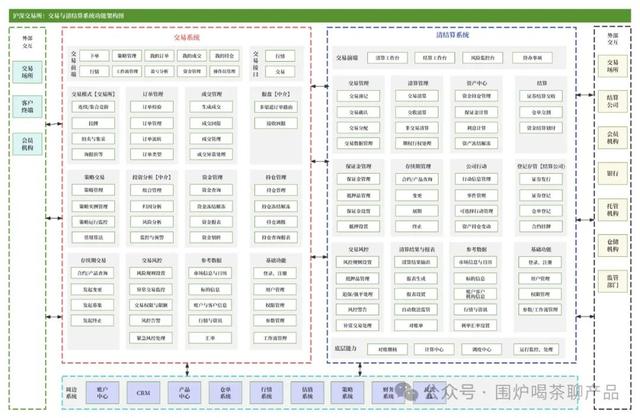Select the 账户中心 purple box
The image size is (640, 418).
click(x=102, y=393)
